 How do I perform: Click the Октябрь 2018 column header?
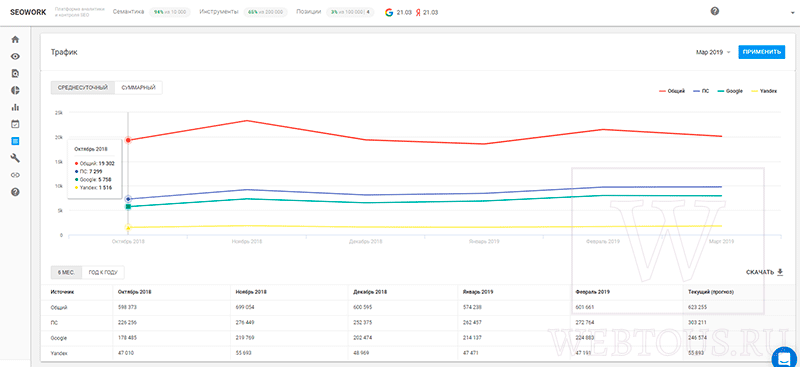point(134,292)
